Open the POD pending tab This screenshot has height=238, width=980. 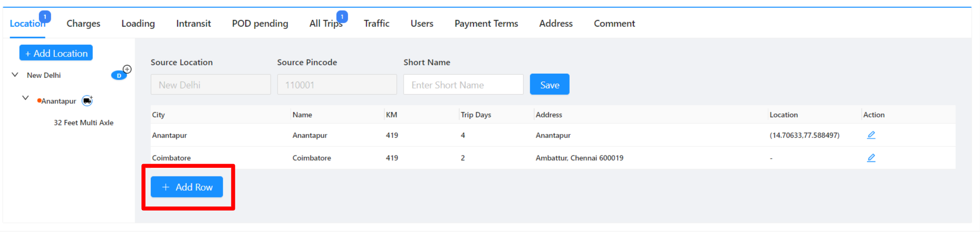click(260, 24)
